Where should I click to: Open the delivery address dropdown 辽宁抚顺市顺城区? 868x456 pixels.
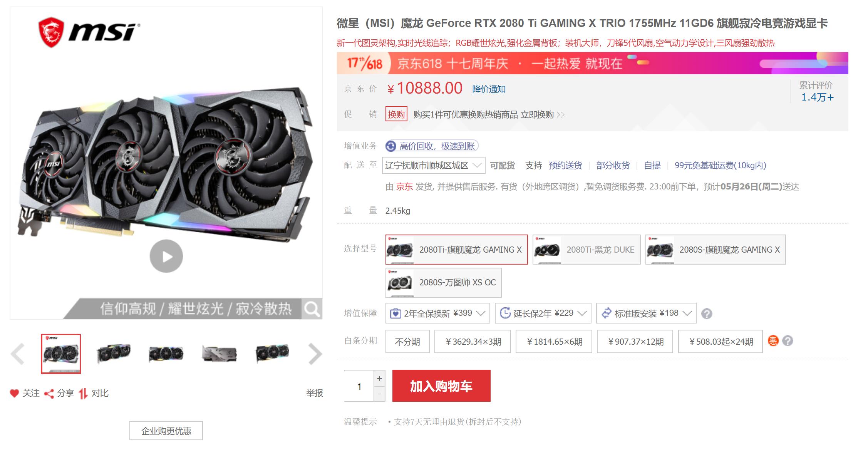(x=434, y=166)
